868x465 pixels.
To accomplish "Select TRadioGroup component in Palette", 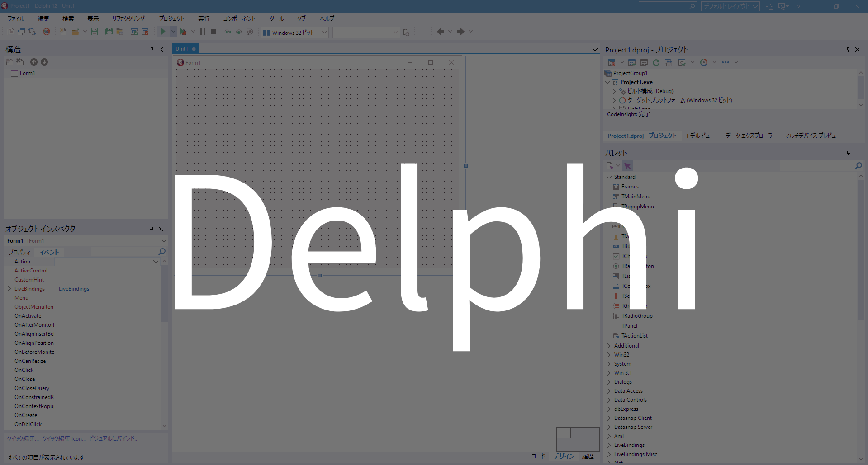I will click(x=636, y=316).
